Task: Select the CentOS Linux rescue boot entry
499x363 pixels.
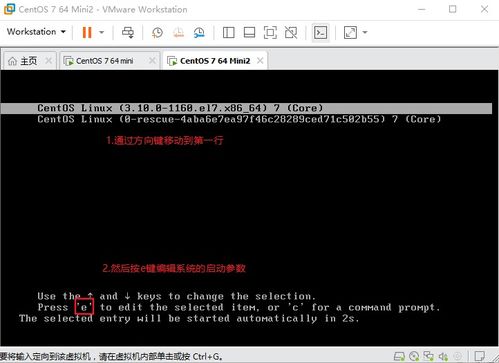Action: click(239, 119)
